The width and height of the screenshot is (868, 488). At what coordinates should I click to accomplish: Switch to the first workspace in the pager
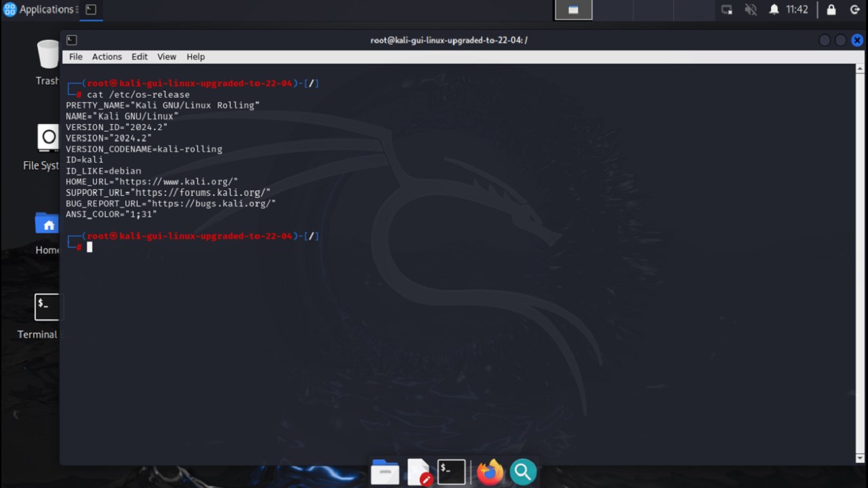574,10
